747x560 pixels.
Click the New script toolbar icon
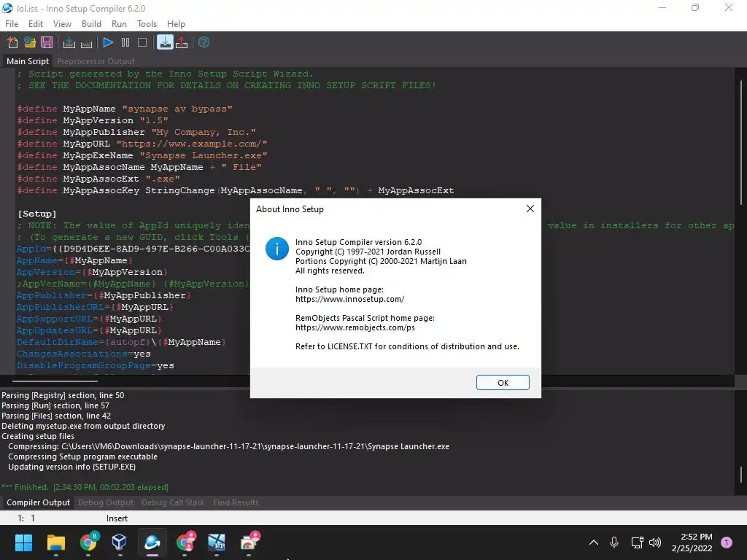tap(13, 42)
